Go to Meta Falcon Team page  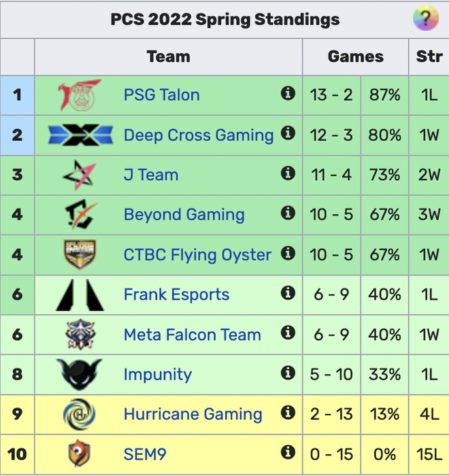click(x=192, y=335)
